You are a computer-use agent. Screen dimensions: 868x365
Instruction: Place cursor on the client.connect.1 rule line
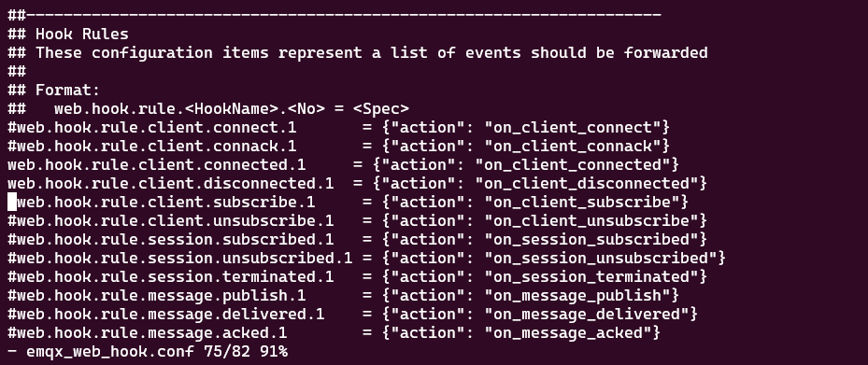click(x=339, y=128)
